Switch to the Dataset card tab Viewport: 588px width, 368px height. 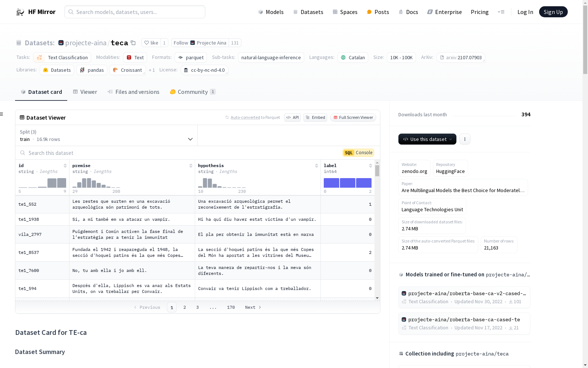41,92
